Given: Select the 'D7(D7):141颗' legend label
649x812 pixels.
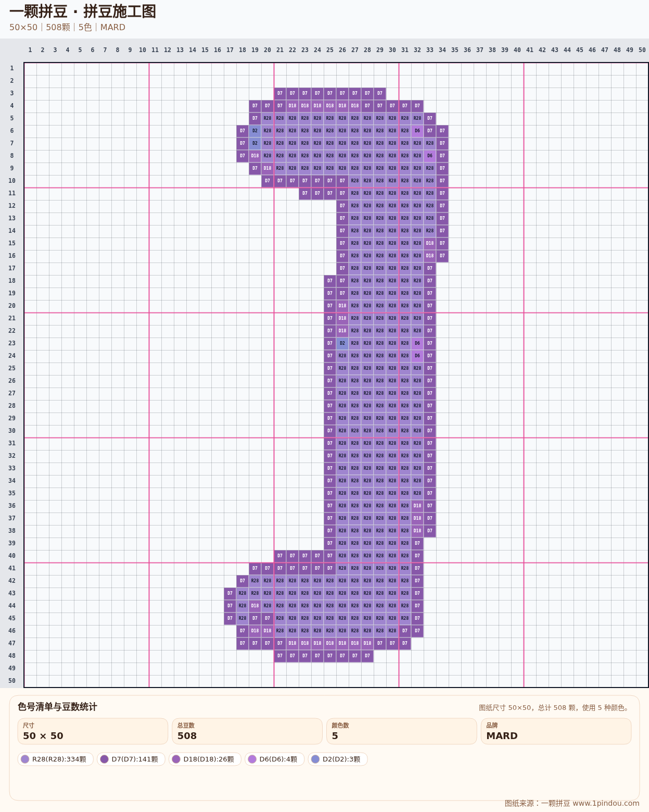Looking at the screenshot, I should click(135, 759).
